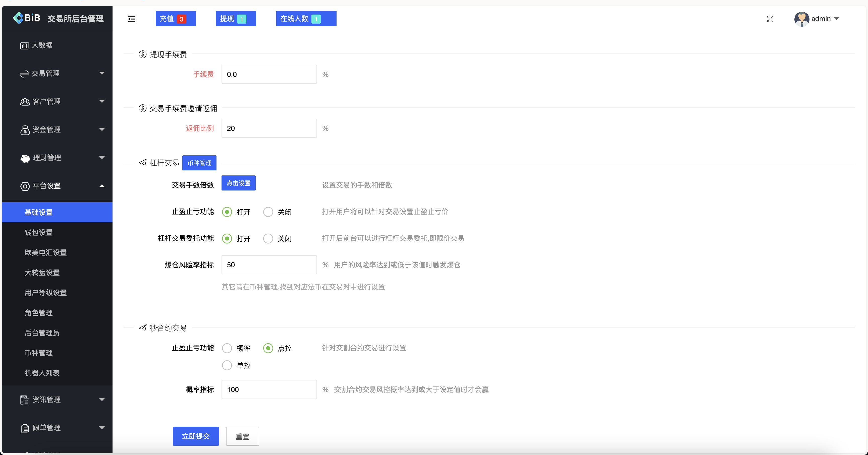Focus the 返佣比例 input field
The width and height of the screenshot is (868, 455).
point(269,128)
